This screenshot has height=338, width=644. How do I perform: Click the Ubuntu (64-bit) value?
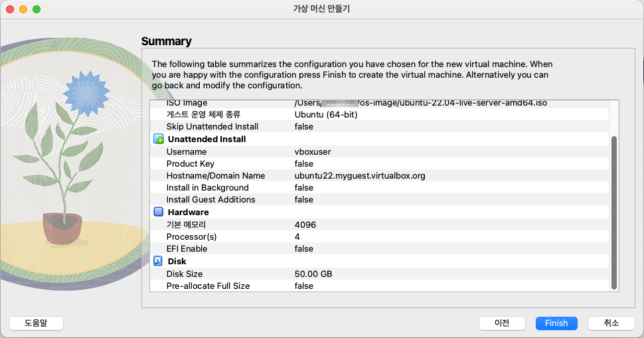point(326,115)
